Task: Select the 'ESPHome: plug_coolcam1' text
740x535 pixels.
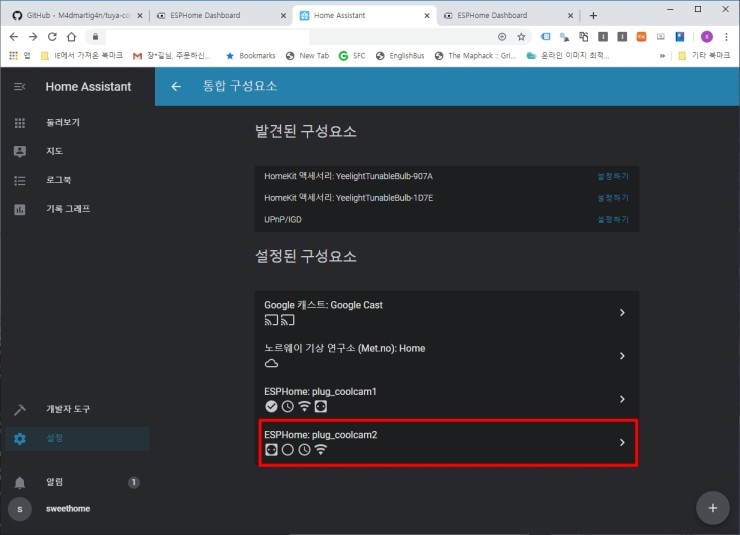Action: click(x=320, y=392)
